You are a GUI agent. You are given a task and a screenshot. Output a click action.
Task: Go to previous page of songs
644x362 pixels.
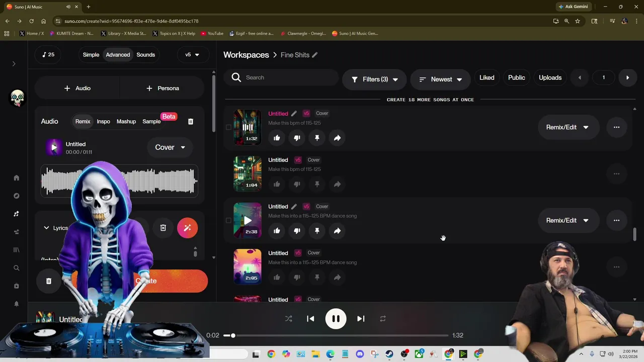point(580,78)
